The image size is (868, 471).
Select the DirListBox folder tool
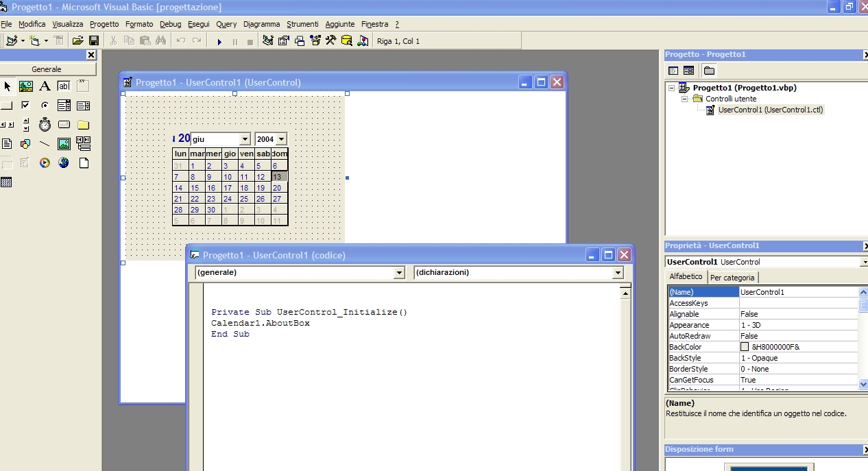83,125
